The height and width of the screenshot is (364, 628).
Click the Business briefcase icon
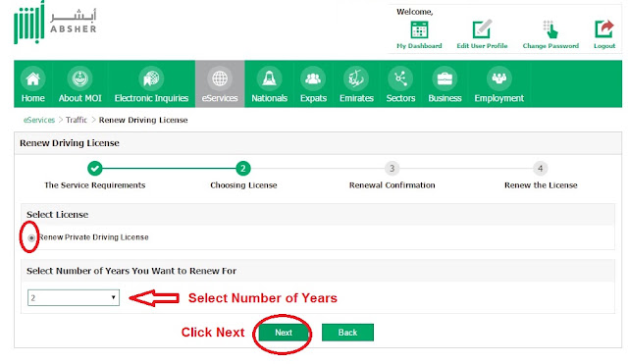click(x=445, y=78)
